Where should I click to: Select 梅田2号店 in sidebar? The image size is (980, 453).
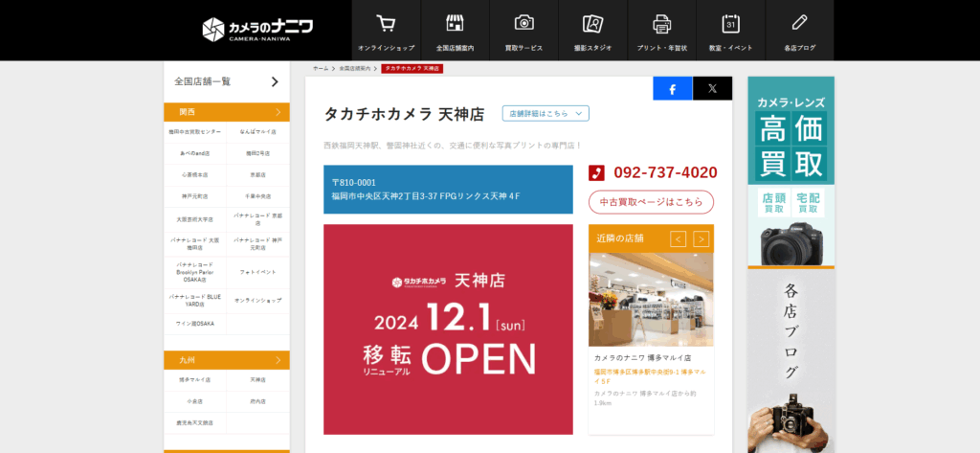click(258, 153)
